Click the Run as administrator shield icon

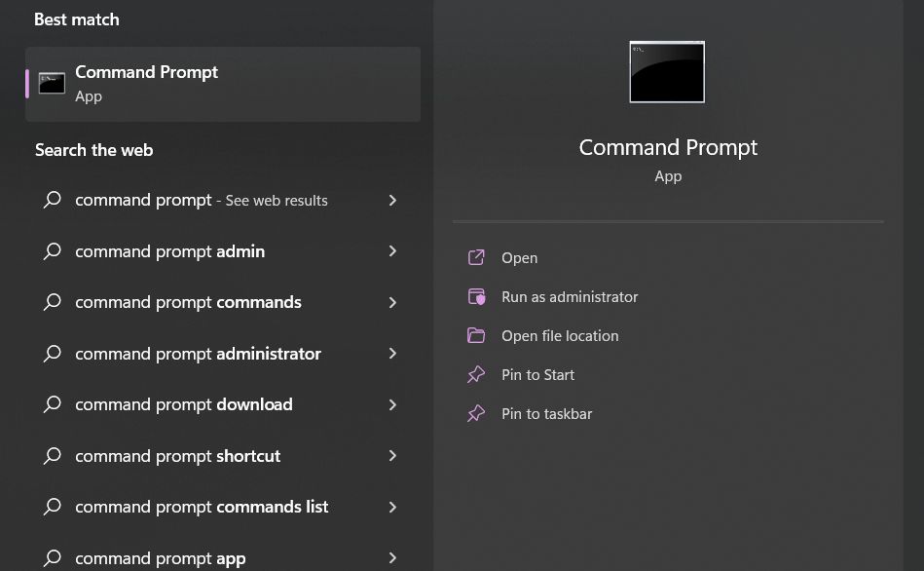point(476,297)
